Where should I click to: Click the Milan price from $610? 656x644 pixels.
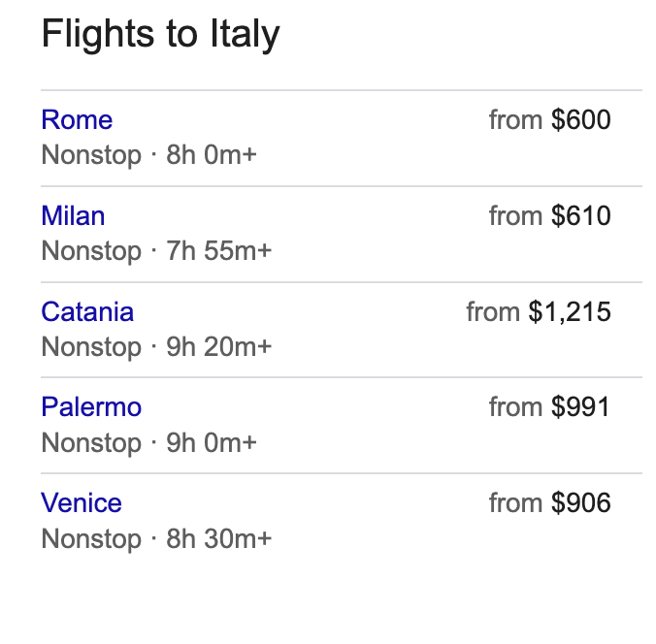coord(549,216)
